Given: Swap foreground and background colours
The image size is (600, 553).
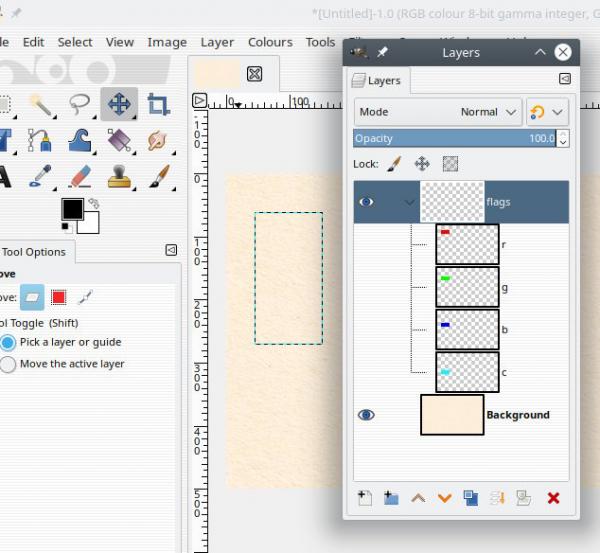Looking at the screenshot, I should (x=94, y=203).
